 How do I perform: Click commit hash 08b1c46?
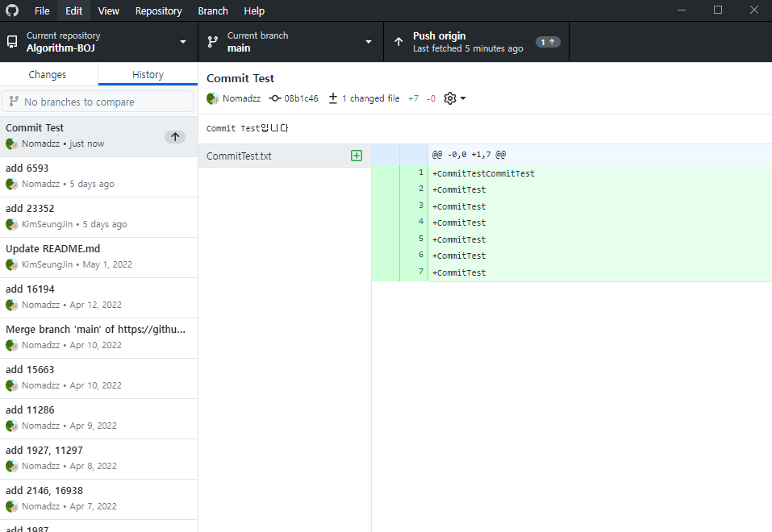point(302,98)
